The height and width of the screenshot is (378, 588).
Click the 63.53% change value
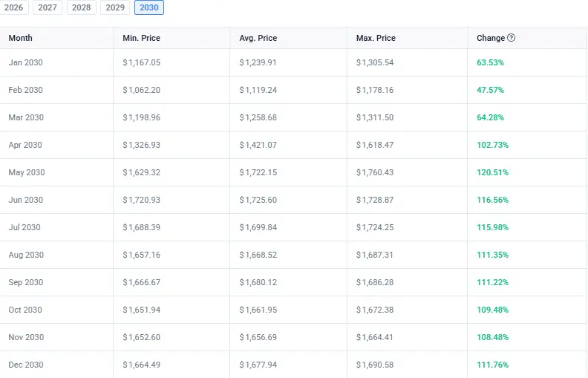click(490, 62)
